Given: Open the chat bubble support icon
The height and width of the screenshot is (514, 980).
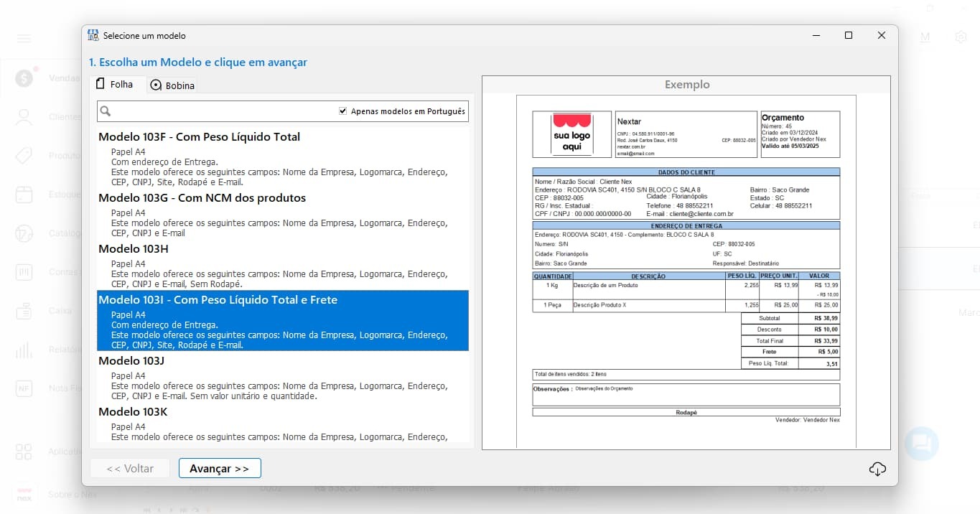Looking at the screenshot, I should pos(922,443).
